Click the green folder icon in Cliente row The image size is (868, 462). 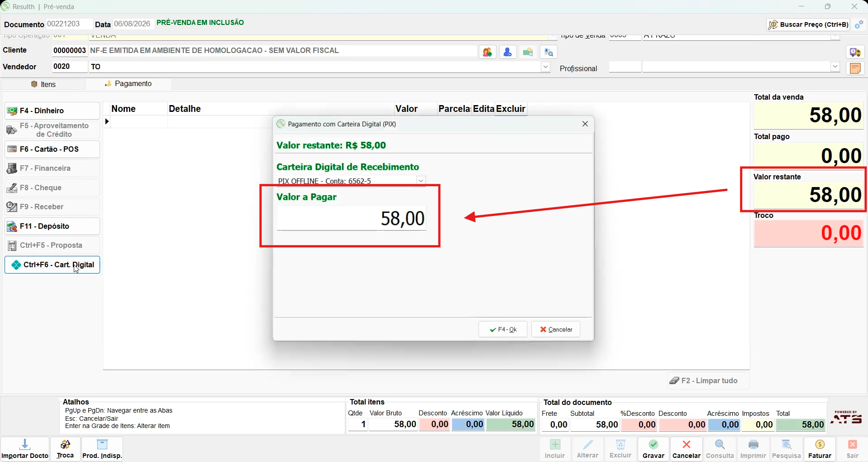coord(528,52)
